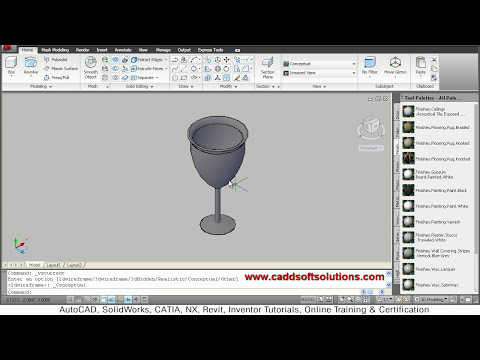Screen dimensions: 480x360
Task: Select the Planar Surface tool
Action: [x=60, y=68]
